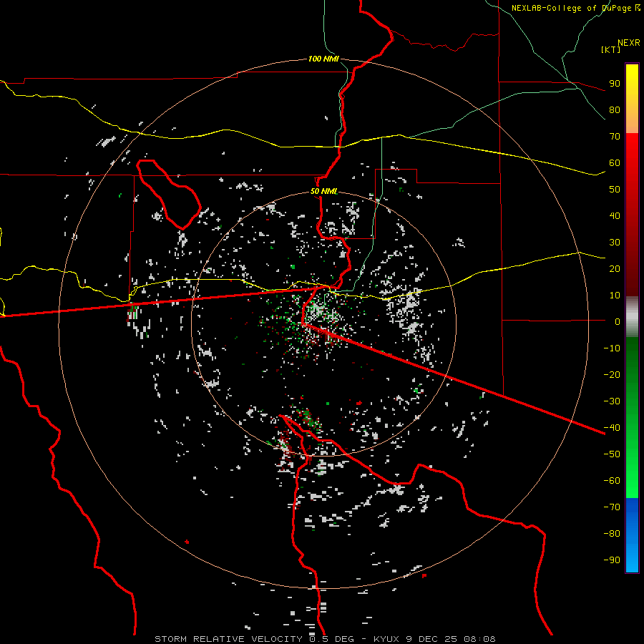The image size is (644, 644).
Task: Click the 20 value on velocity scale
Action: pos(615,268)
